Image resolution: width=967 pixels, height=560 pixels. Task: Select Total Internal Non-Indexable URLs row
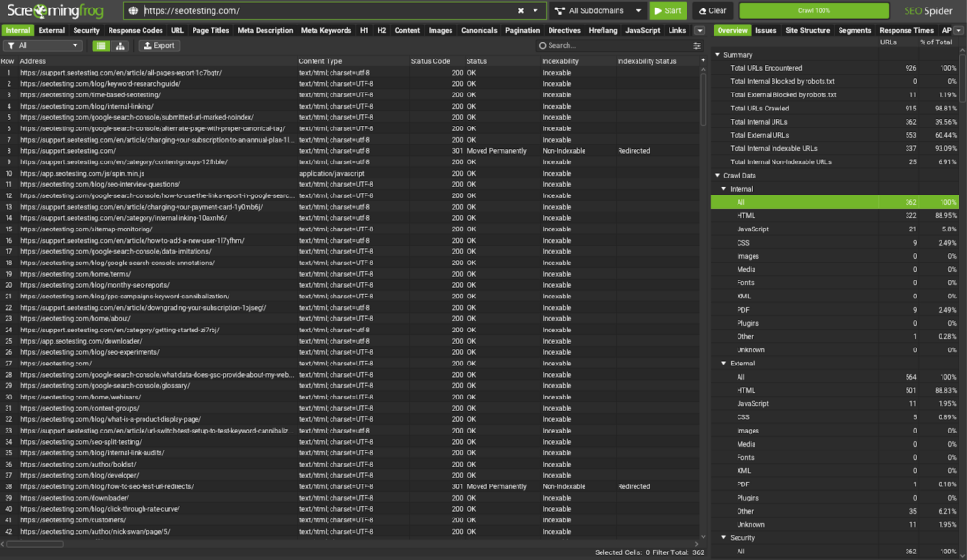835,161
